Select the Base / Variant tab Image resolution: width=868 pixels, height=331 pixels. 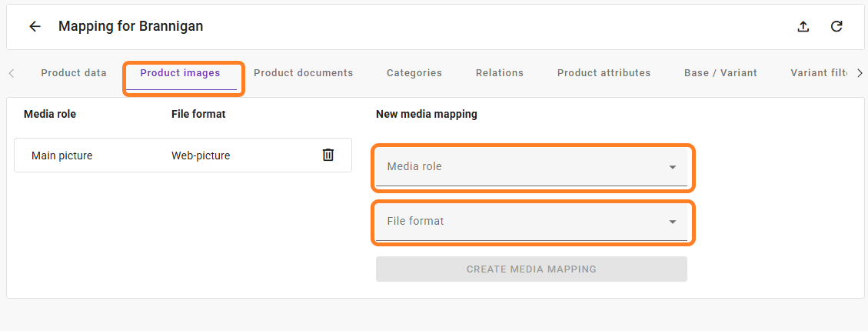[720, 73]
